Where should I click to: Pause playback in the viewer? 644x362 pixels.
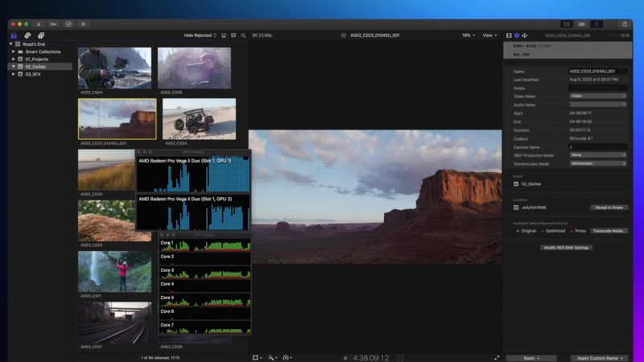pyautogui.click(x=345, y=358)
